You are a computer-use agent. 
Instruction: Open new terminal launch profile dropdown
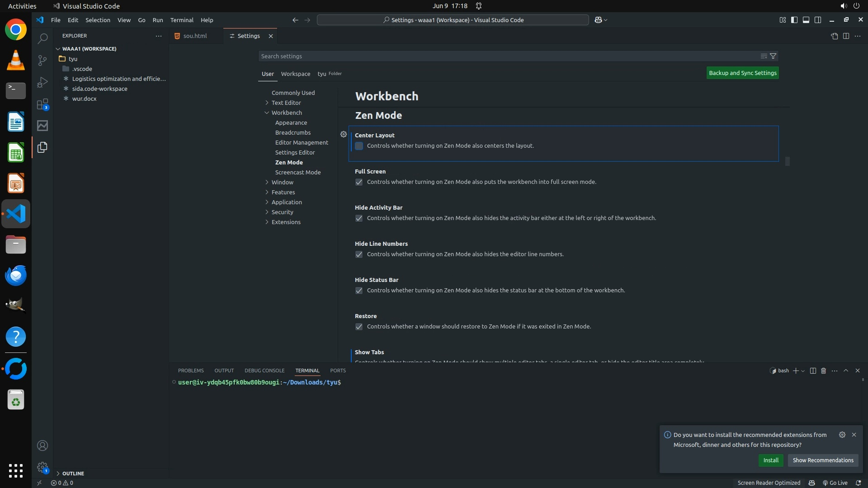tap(803, 371)
